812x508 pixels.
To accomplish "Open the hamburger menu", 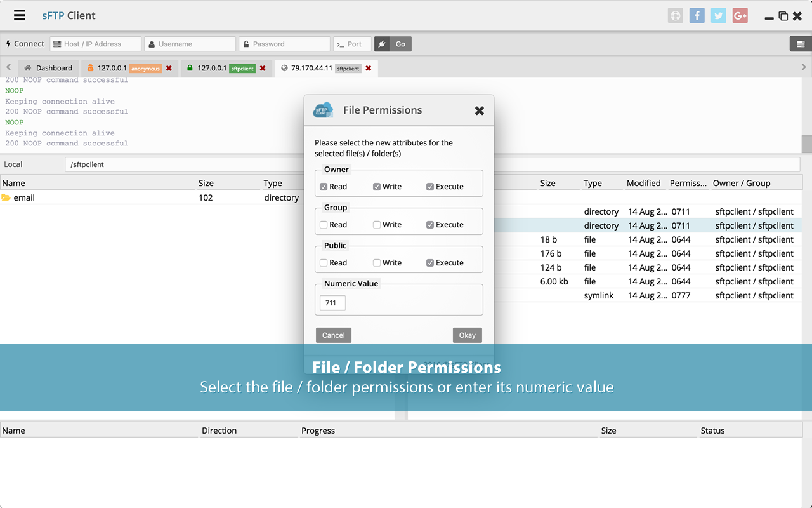I will (x=19, y=15).
